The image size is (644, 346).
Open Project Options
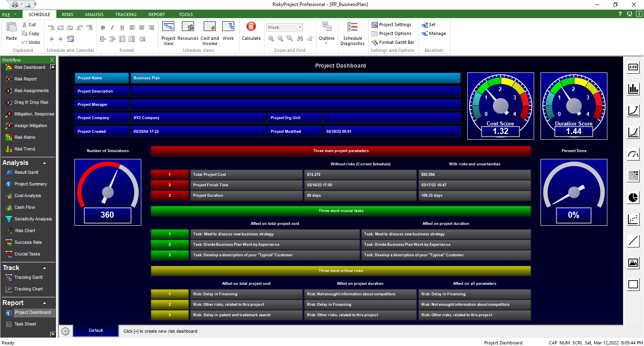click(x=392, y=33)
